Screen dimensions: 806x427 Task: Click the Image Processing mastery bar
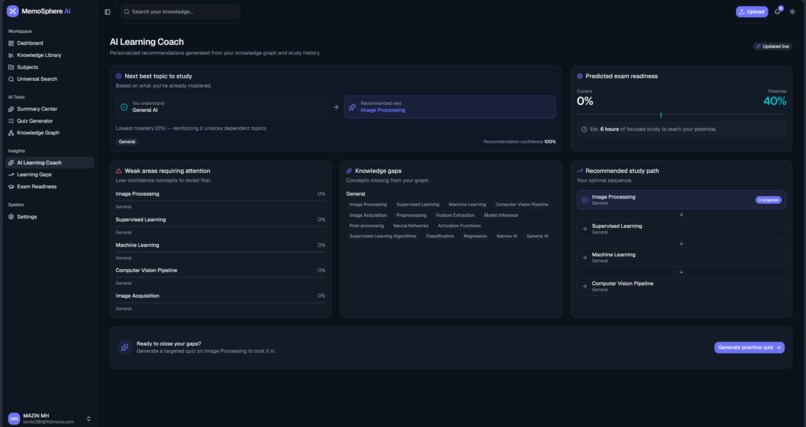click(x=220, y=201)
